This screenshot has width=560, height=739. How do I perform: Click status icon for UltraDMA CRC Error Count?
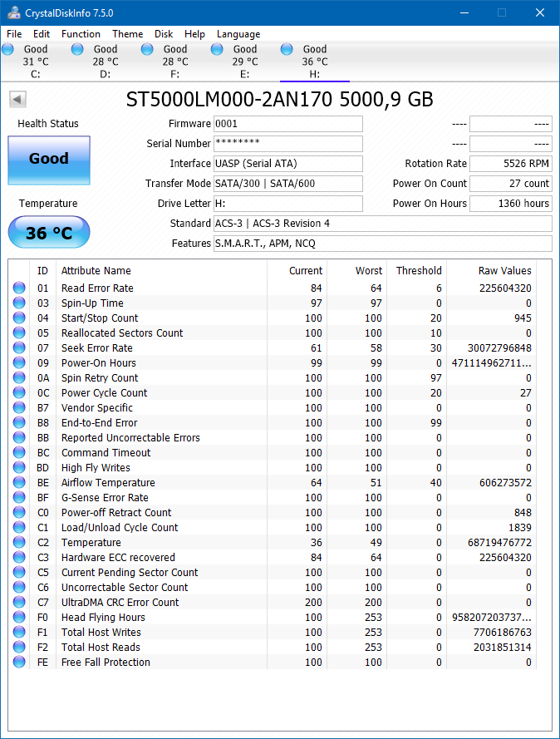coord(19,602)
